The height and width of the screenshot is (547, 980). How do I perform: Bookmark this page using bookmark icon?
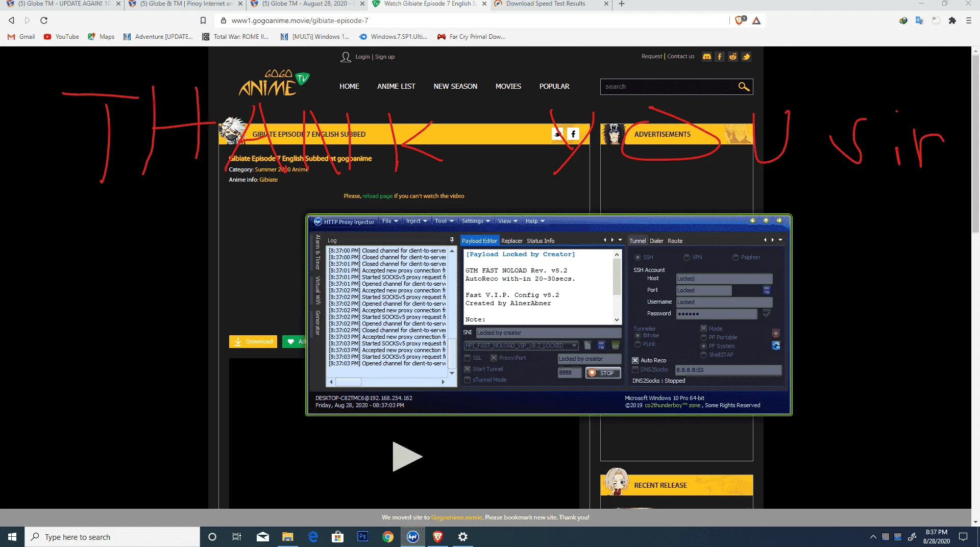coord(203,20)
